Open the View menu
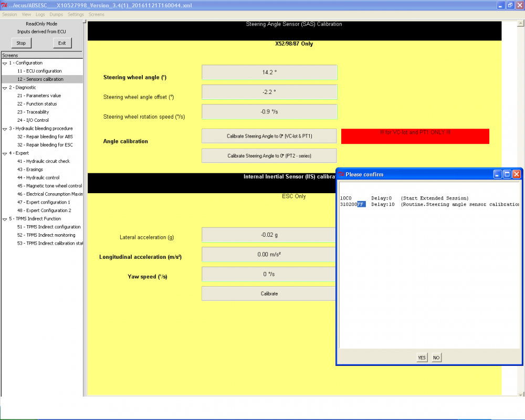 [26, 14]
